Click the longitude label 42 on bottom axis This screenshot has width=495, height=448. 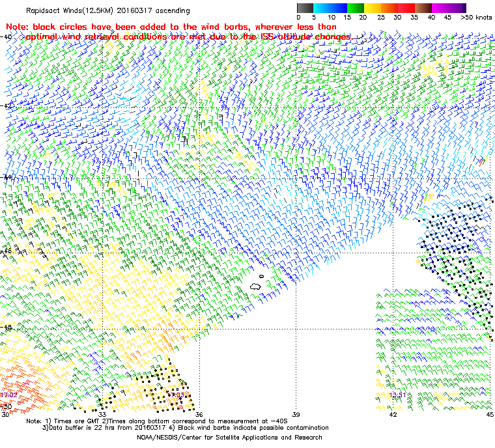click(393, 414)
